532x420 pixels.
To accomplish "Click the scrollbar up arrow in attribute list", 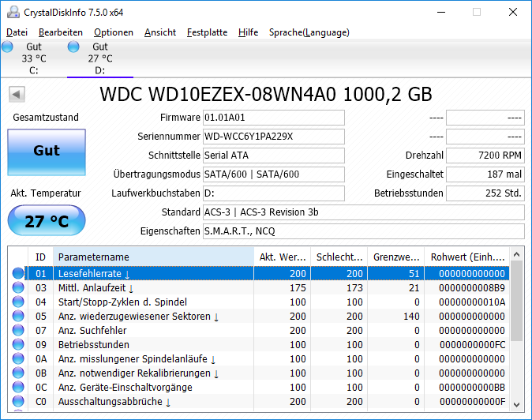I will point(517,254).
